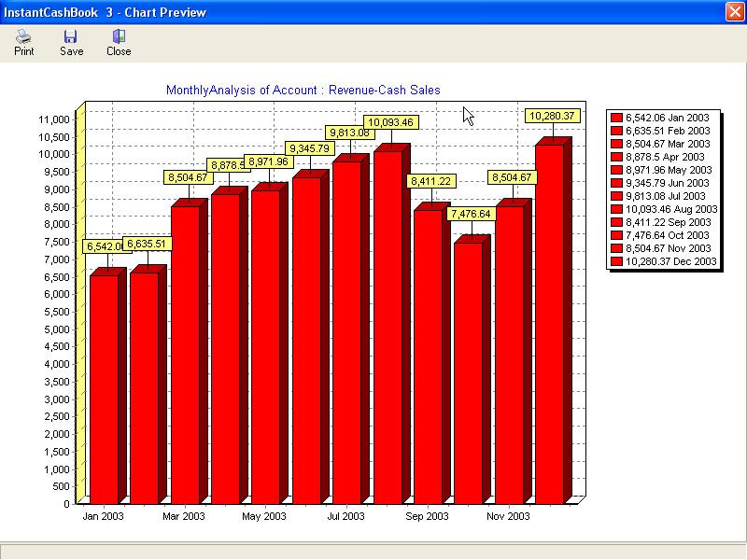Click the Nov 2003 axis label
The width and height of the screenshot is (747, 560).
point(508,516)
